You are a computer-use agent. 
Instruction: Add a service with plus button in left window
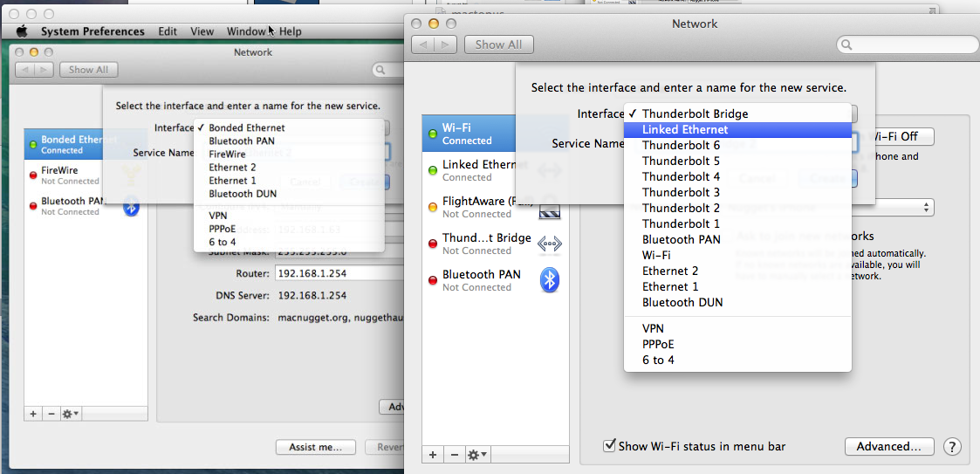[x=33, y=414]
